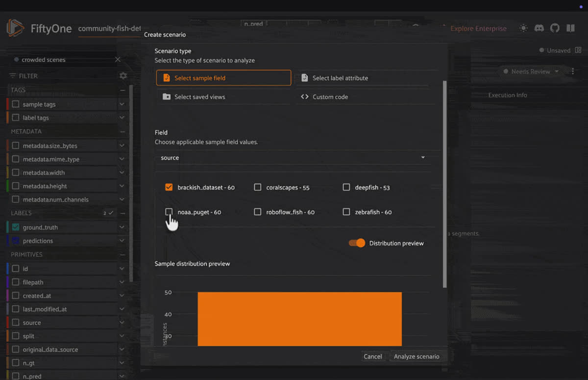
Task: Expand the filepath row chevron
Action: click(122, 282)
